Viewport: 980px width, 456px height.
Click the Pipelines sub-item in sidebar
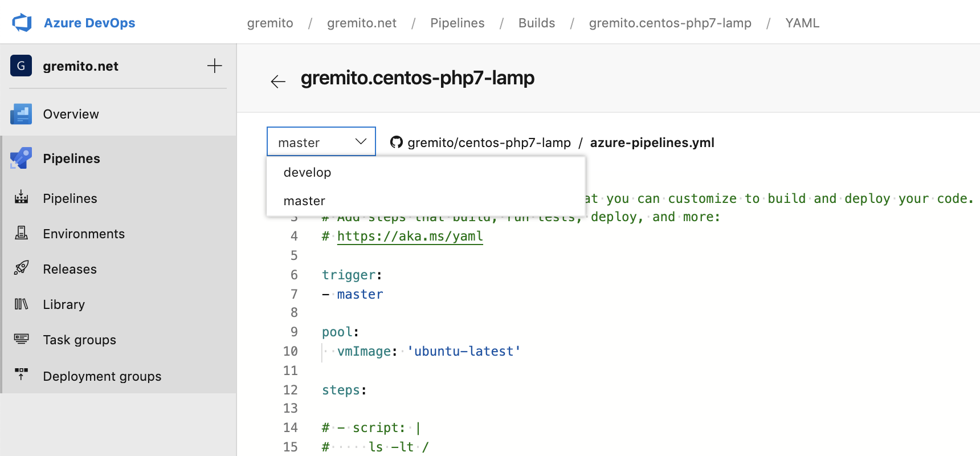pos(70,198)
